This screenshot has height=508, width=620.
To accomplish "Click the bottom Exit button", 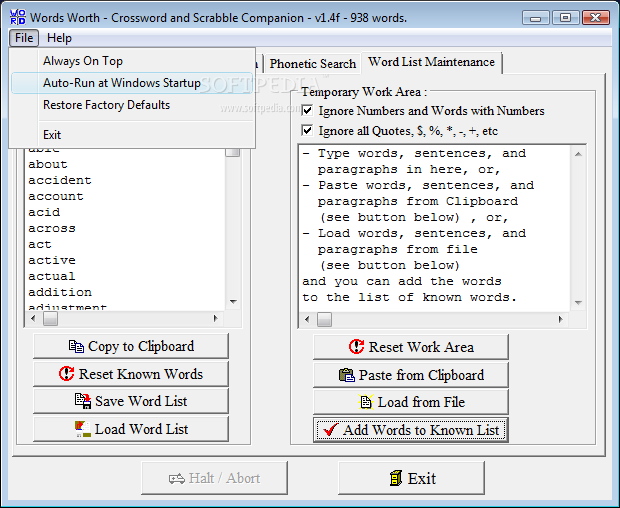I will click(411, 478).
